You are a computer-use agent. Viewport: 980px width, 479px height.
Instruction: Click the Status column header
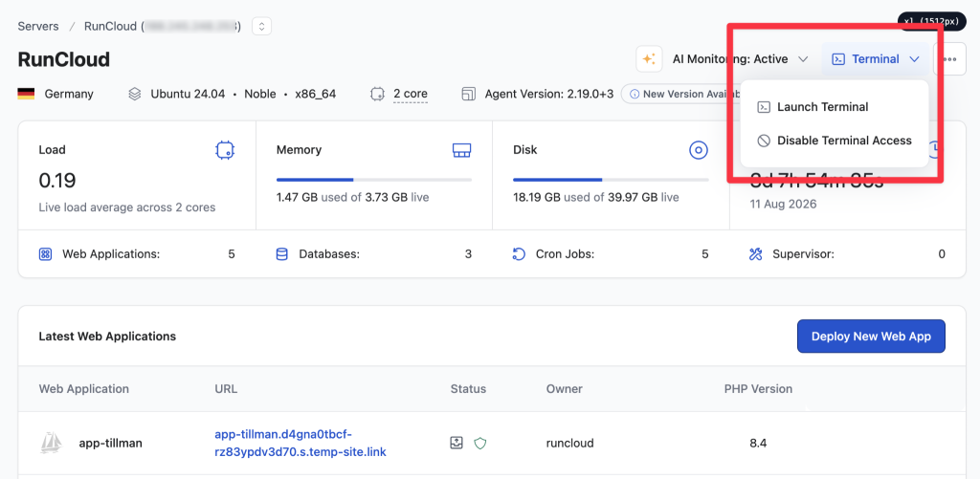468,389
